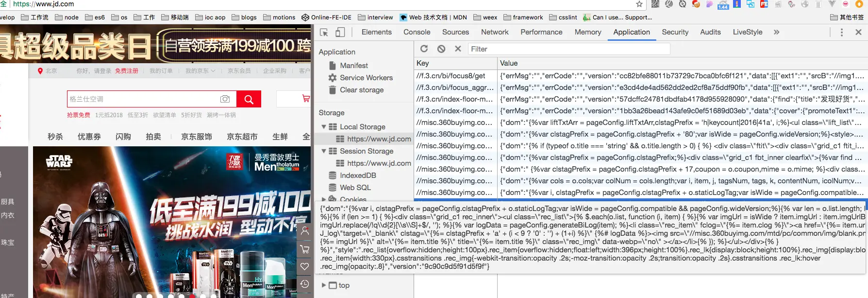
Task: Sort the table by the Value column header
Action: 682,63
